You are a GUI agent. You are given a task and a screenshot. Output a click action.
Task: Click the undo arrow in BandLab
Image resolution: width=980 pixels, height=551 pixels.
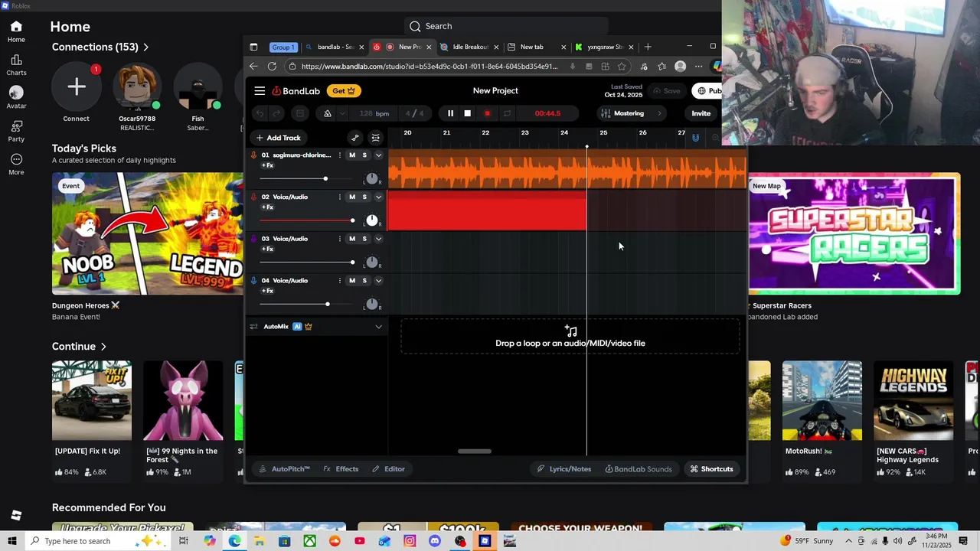pyautogui.click(x=260, y=113)
